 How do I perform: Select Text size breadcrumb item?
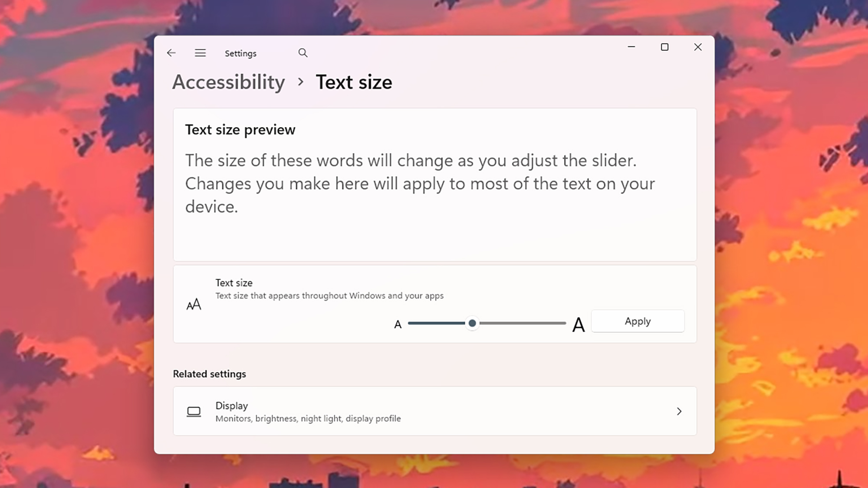pyautogui.click(x=354, y=82)
